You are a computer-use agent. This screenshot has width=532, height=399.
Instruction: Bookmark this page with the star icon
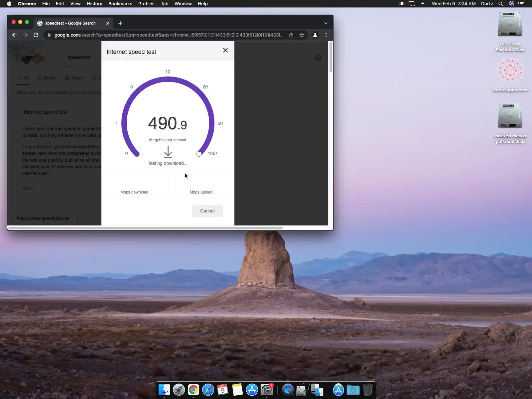pyautogui.click(x=302, y=35)
